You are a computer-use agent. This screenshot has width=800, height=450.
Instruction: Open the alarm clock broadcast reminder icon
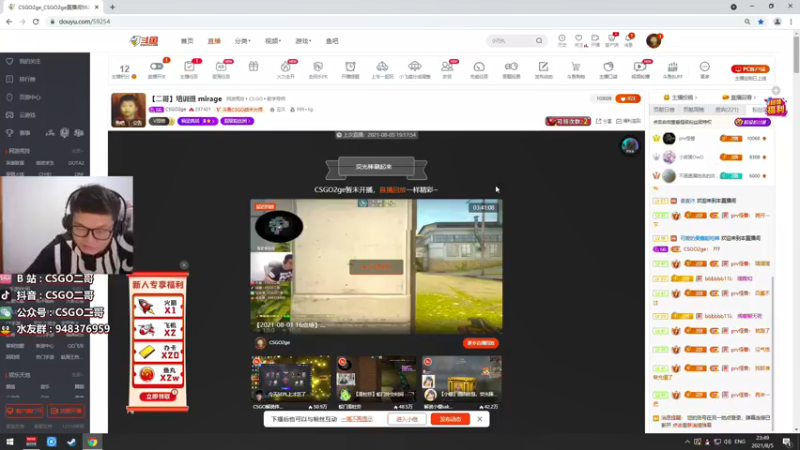click(x=350, y=67)
